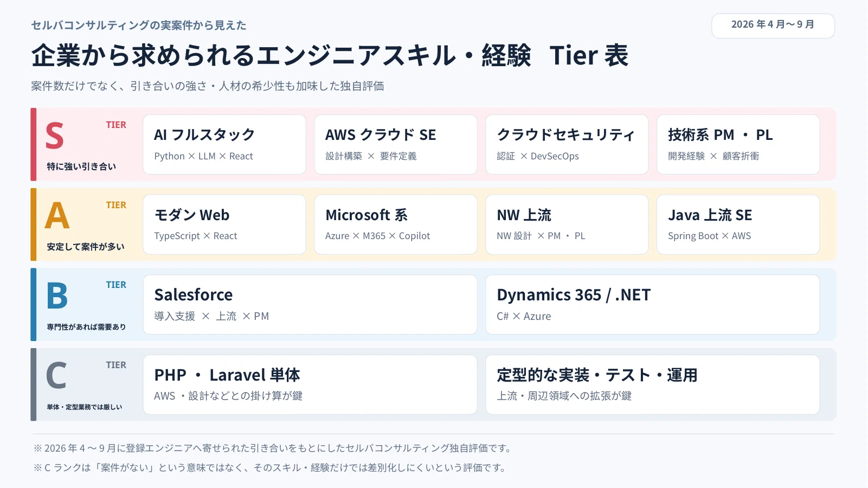Click the 技術系 PM・PL card

click(738, 144)
